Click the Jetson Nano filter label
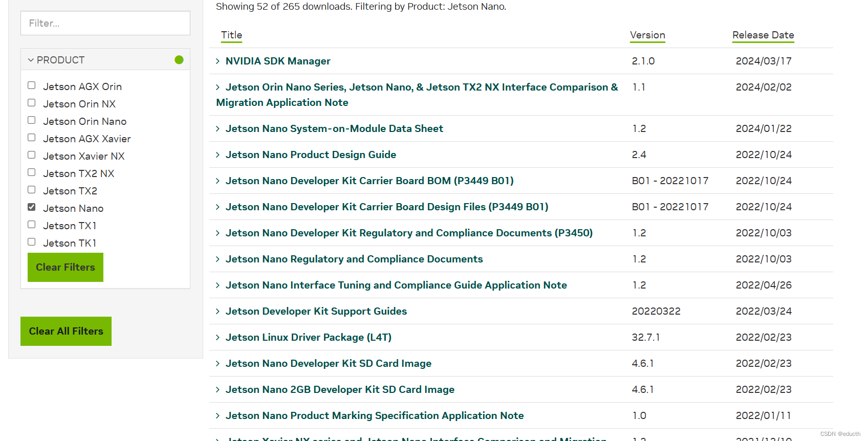Viewport: 868px width, 441px height. pos(73,208)
